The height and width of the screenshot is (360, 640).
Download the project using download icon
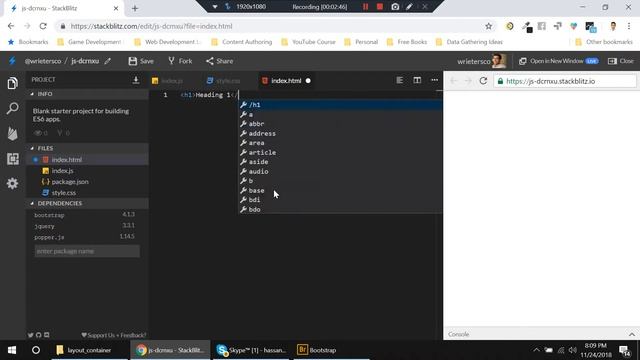[x=136, y=80]
